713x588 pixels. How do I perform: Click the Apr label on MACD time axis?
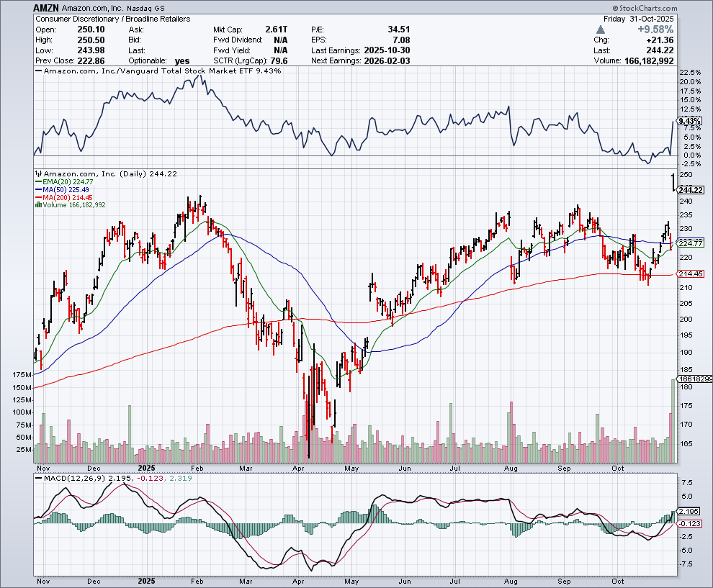click(x=298, y=582)
